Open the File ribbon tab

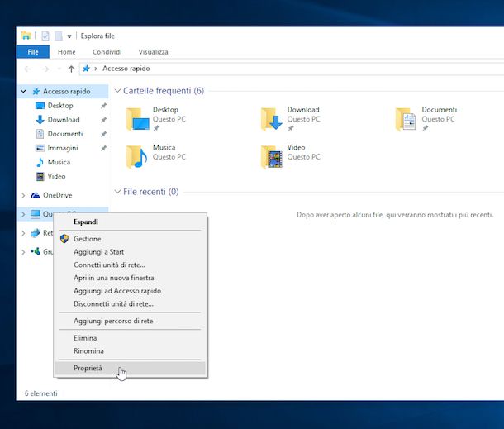(33, 52)
